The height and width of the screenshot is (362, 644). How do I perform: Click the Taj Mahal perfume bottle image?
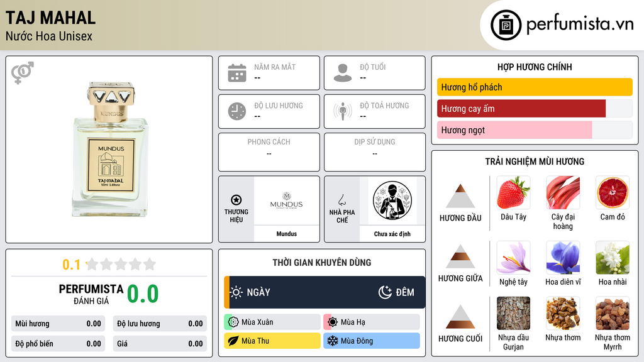click(x=110, y=150)
